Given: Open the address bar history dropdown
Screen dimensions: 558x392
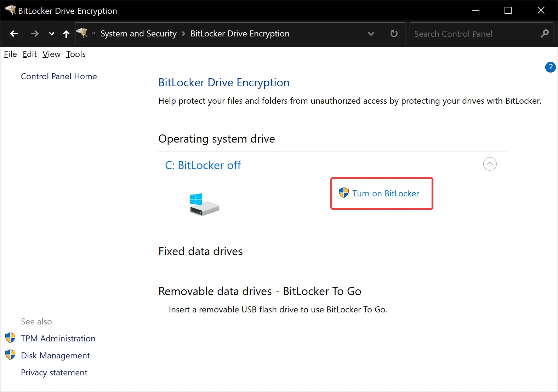Looking at the screenshot, I should point(371,34).
